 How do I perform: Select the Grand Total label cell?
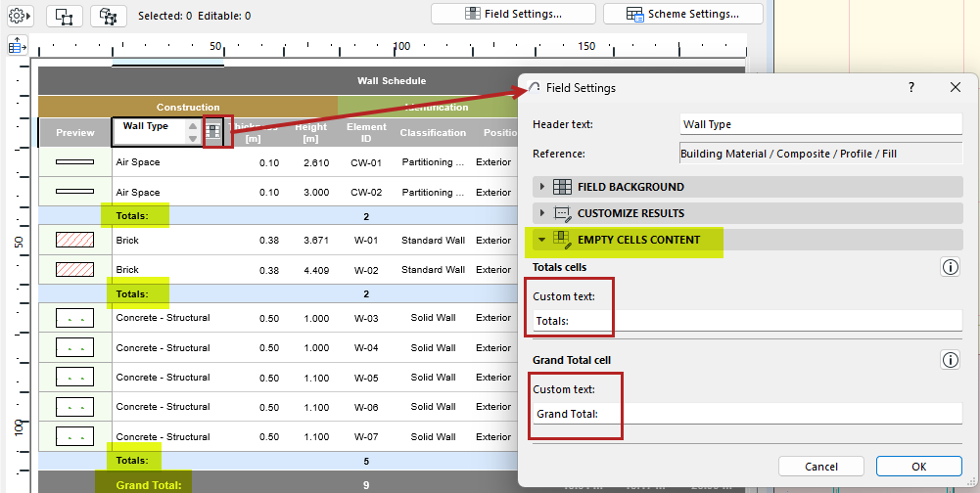149,485
